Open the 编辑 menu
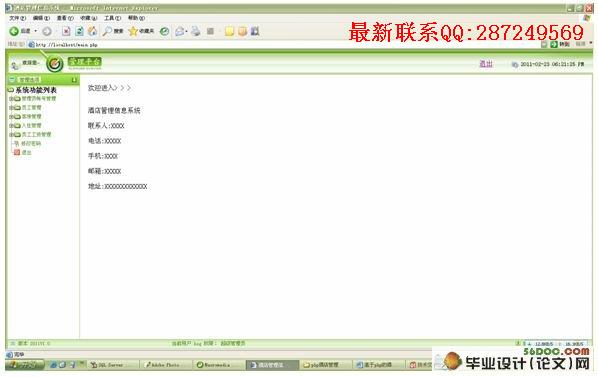 tap(41, 18)
